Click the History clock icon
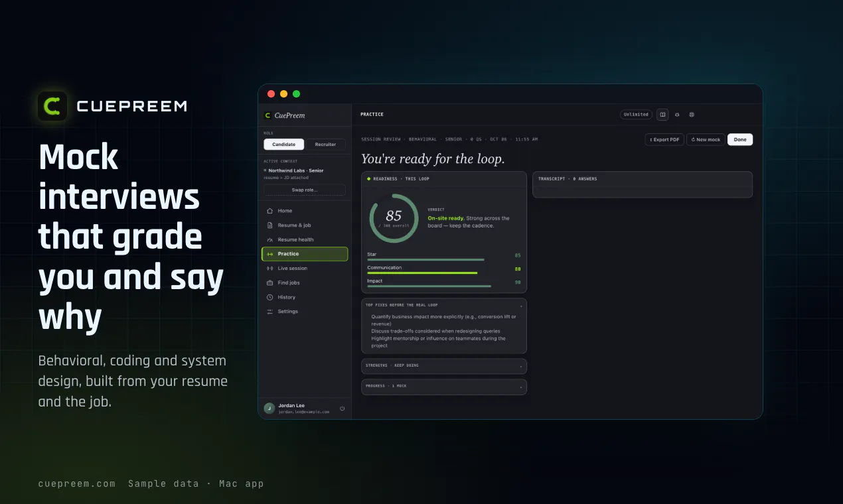This screenshot has width=843, height=504. 270,297
